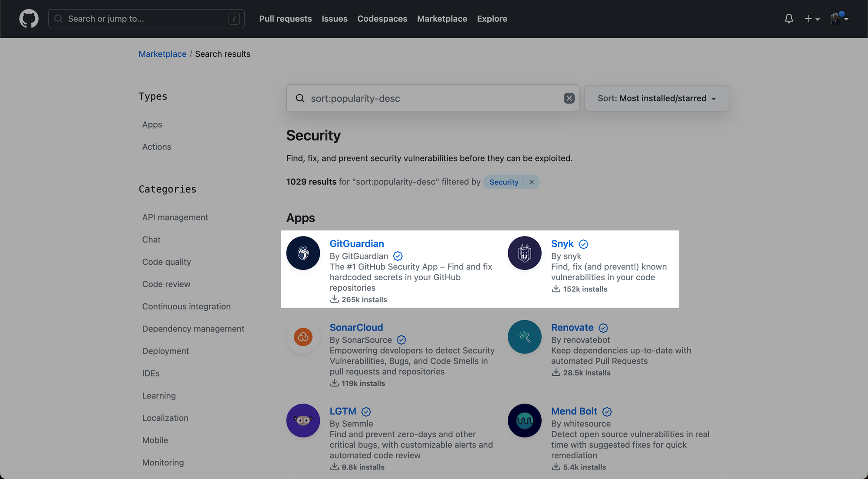Screen dimensions: 868x479
Task: Open the notifications bell
Action: (x=789, y=19)
